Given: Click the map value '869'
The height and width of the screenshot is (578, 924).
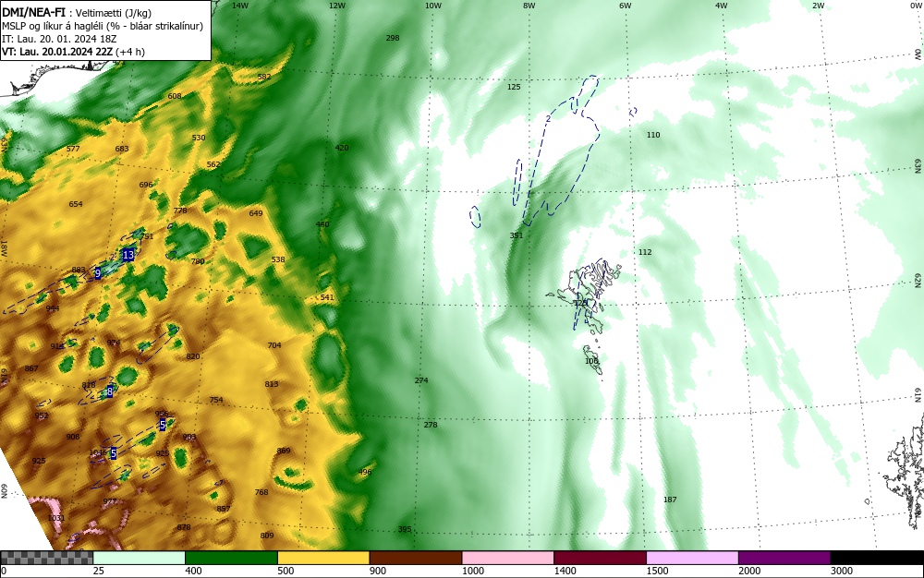Looking at the screenshot, I should pos(284,451).
